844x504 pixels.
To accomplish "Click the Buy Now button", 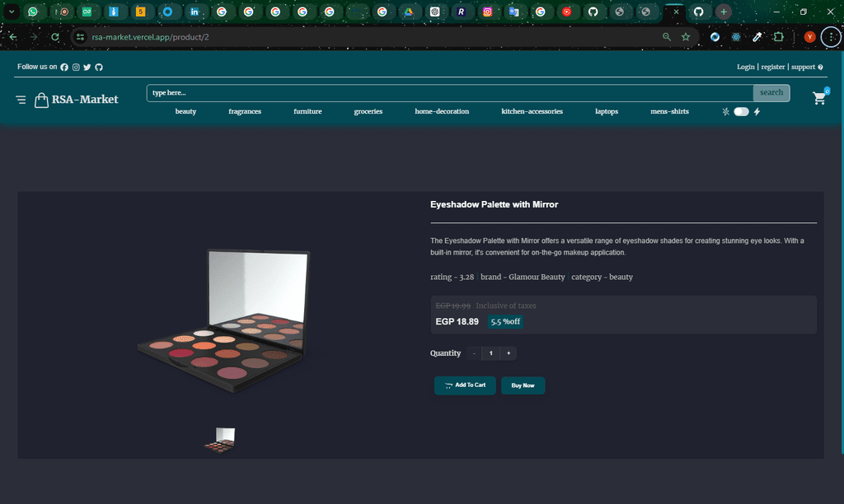I will coord(523,385).
